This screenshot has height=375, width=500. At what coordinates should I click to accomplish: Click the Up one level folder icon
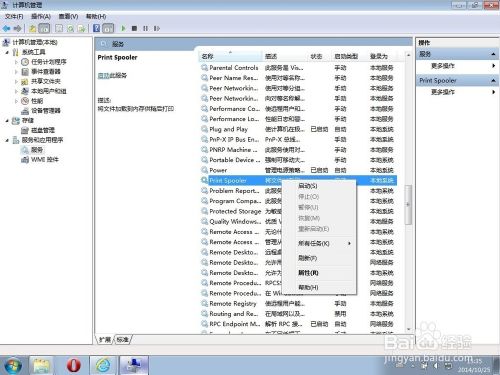[33, 29]
